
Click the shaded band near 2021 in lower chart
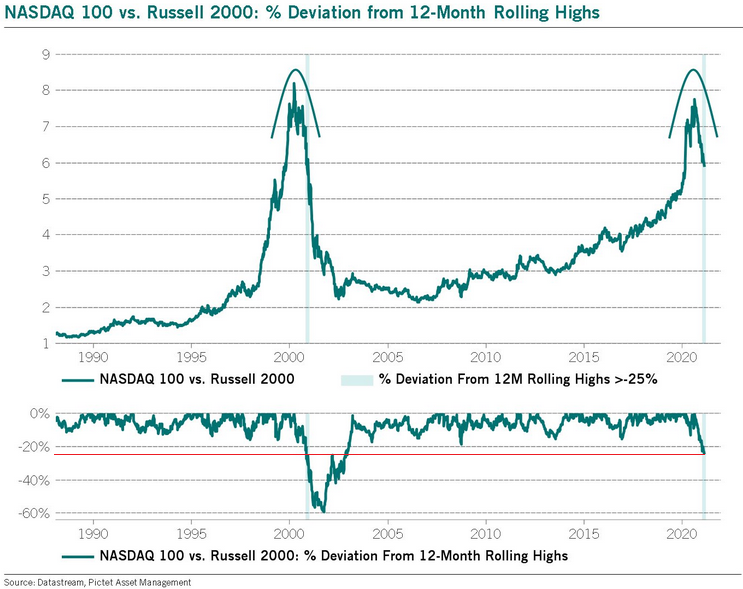[x=704, y=466]
